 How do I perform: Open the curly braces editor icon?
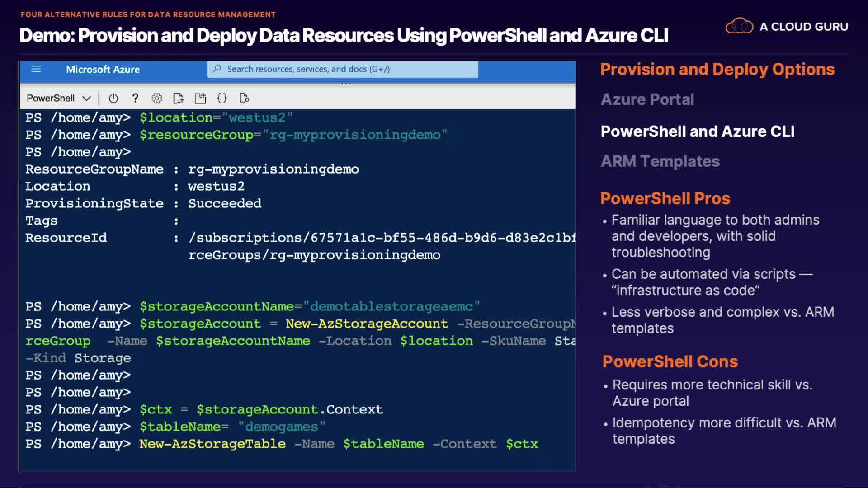point(222,98)
